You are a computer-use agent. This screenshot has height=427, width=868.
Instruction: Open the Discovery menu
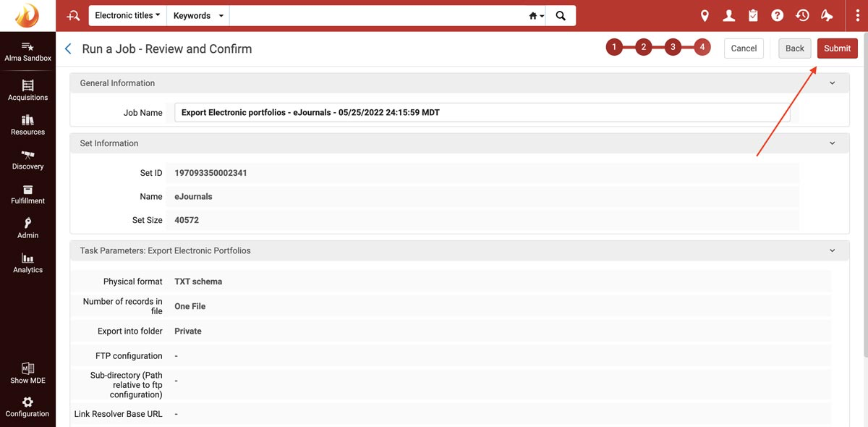[x=27, y=160]
